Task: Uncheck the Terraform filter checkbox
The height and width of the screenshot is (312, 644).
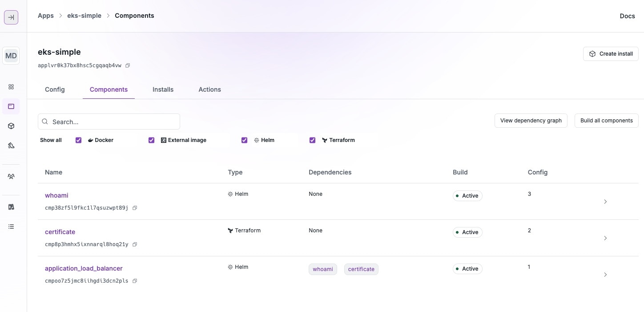Action: [312, 140]
